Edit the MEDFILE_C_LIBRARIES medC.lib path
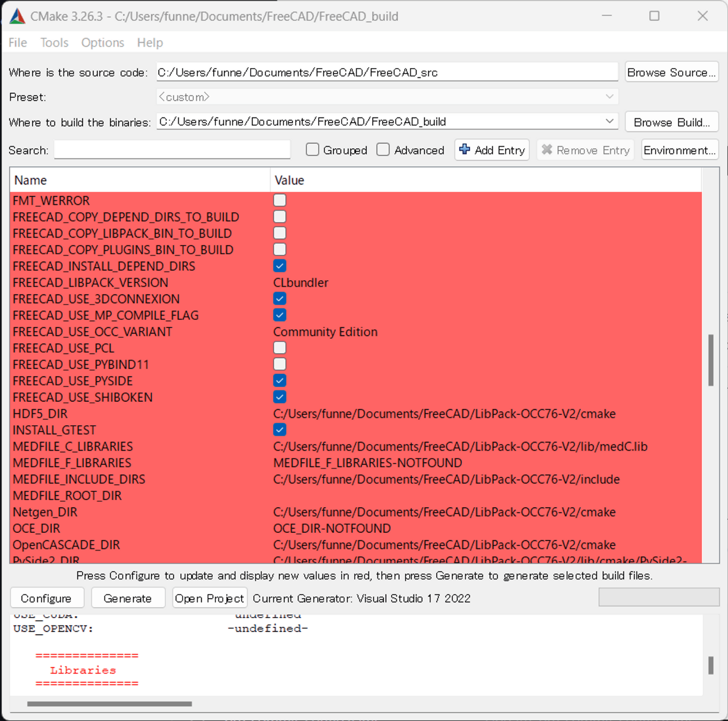Viewport: 728px width, 721px height. (460, 447)
